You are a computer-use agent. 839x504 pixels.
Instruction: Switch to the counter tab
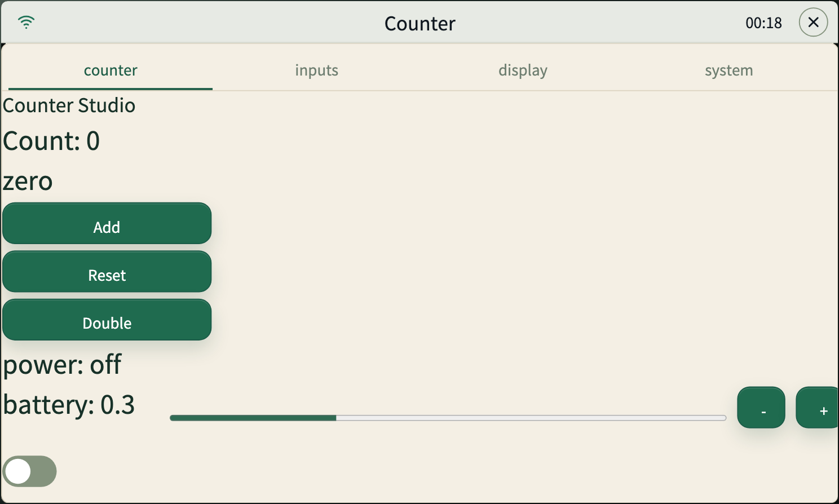[111, 70]
